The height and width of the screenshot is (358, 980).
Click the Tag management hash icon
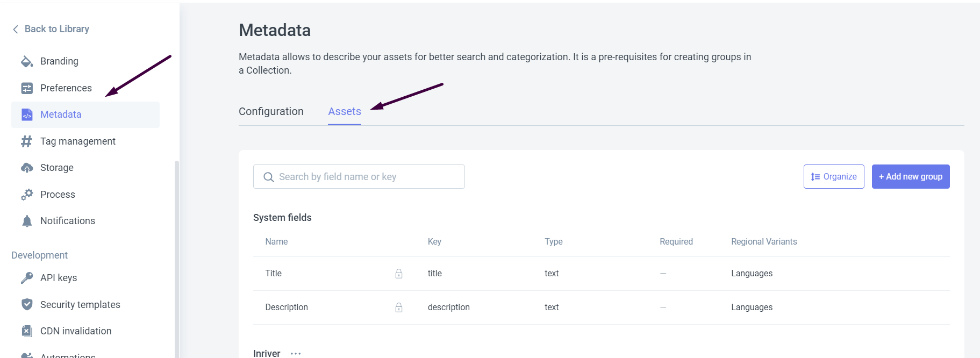[x=26, y=141]
